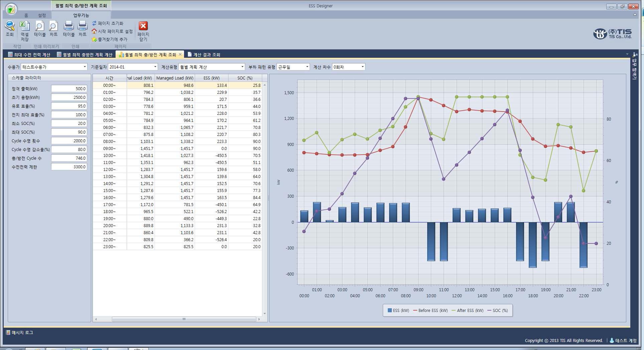Click the ESS Designer application logo button

coord(11,9)
